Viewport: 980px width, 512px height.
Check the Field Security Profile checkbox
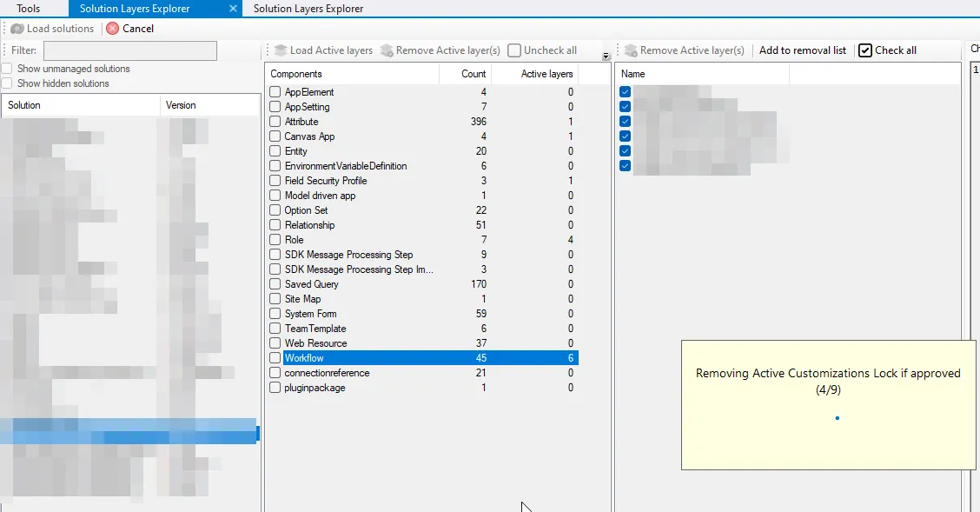pyautogui.click(x=275, y=181)
